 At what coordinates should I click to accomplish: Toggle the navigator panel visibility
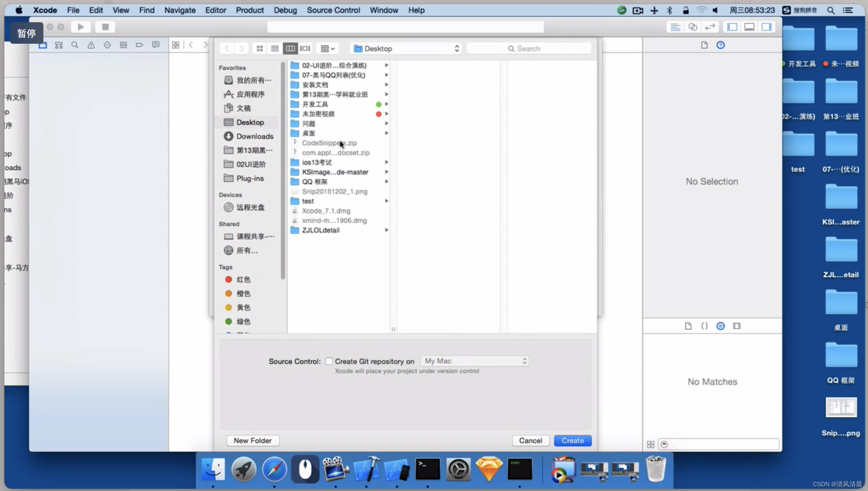[x=732, y=27]
